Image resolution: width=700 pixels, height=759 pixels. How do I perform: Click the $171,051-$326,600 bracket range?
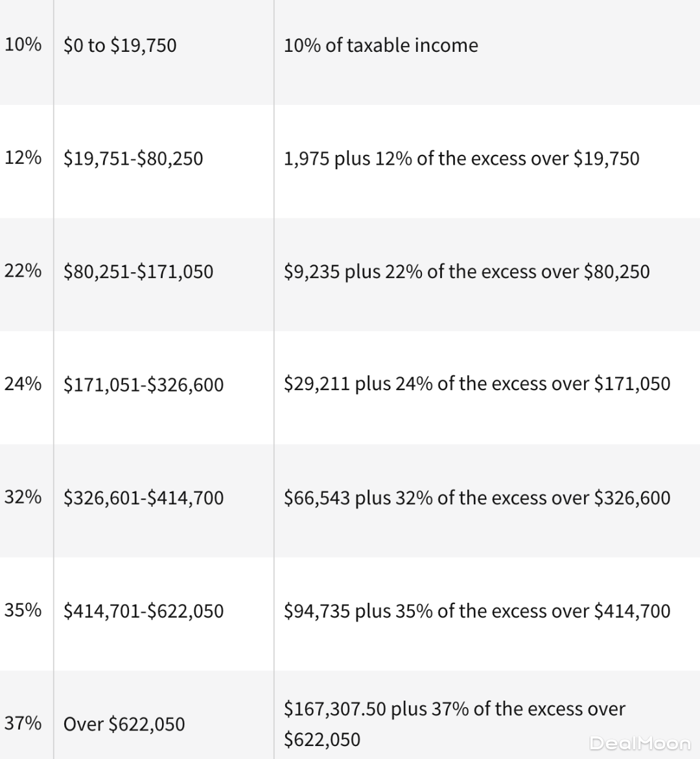click(143, 384)
